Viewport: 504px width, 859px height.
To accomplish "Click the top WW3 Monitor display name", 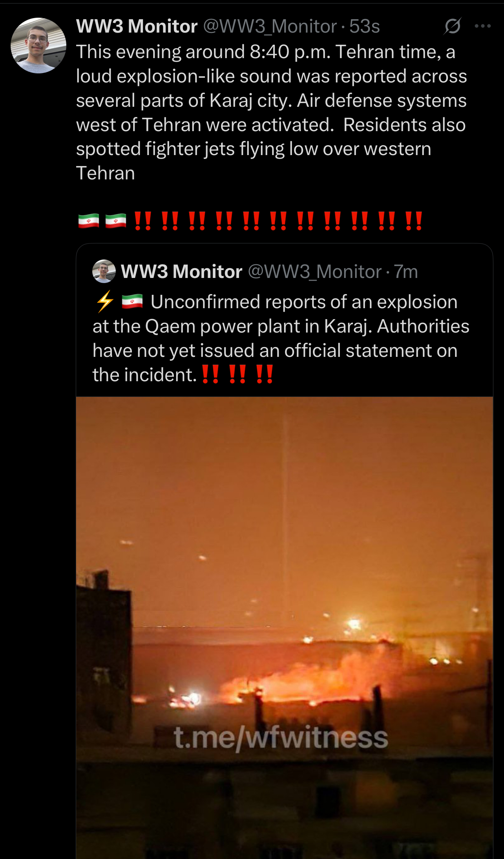I will (x=137, y=26).
